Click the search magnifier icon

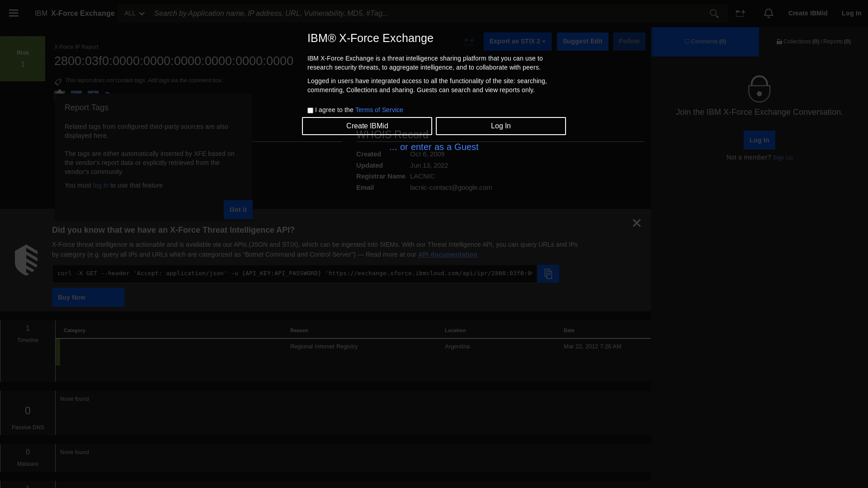click(x=714, y=14)
